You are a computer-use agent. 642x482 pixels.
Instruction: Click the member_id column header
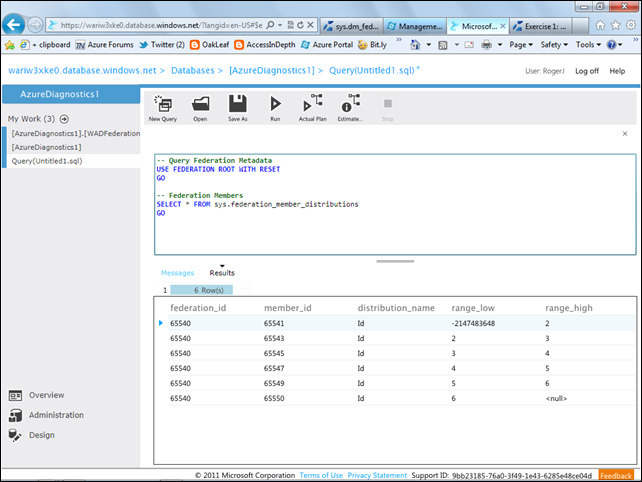[287, 308]
